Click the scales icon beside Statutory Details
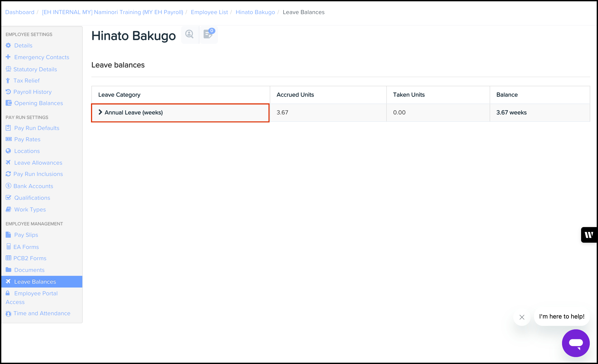Image resolution: width=598 pixels, height=364 pixels. tap(8, 69)
